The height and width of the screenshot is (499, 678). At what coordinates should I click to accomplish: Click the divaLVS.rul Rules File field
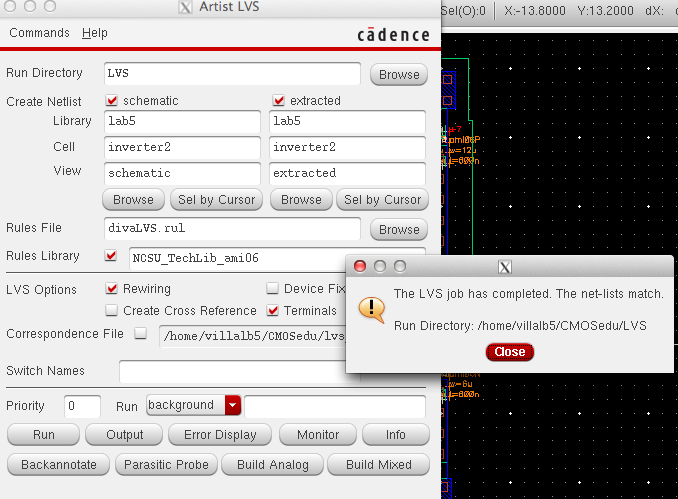tap(233, 228)
